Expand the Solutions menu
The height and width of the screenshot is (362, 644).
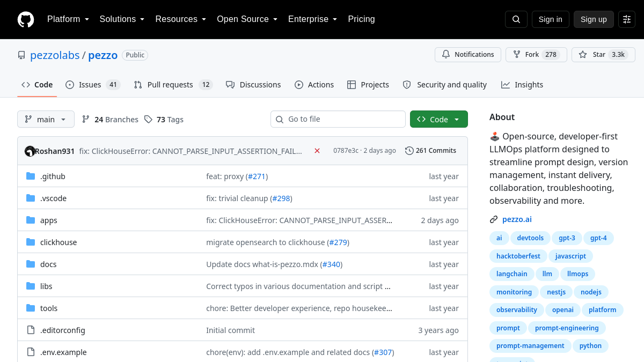click(122, 19)
